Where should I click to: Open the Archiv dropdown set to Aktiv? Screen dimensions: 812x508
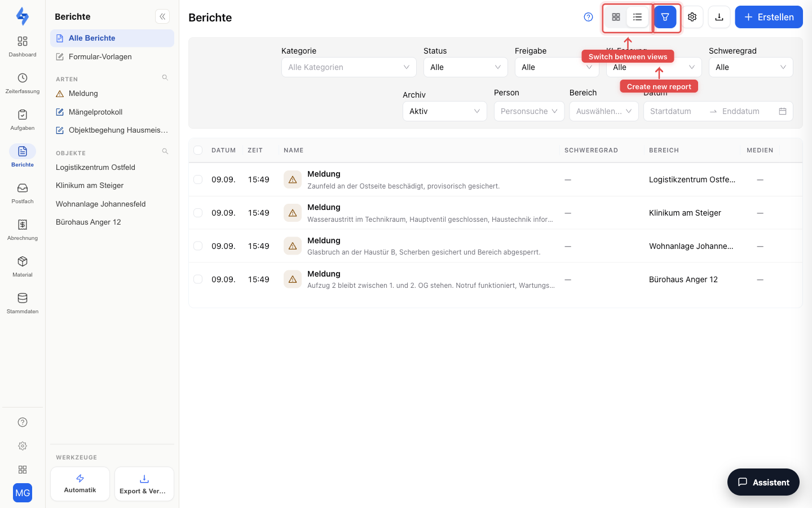445,111
